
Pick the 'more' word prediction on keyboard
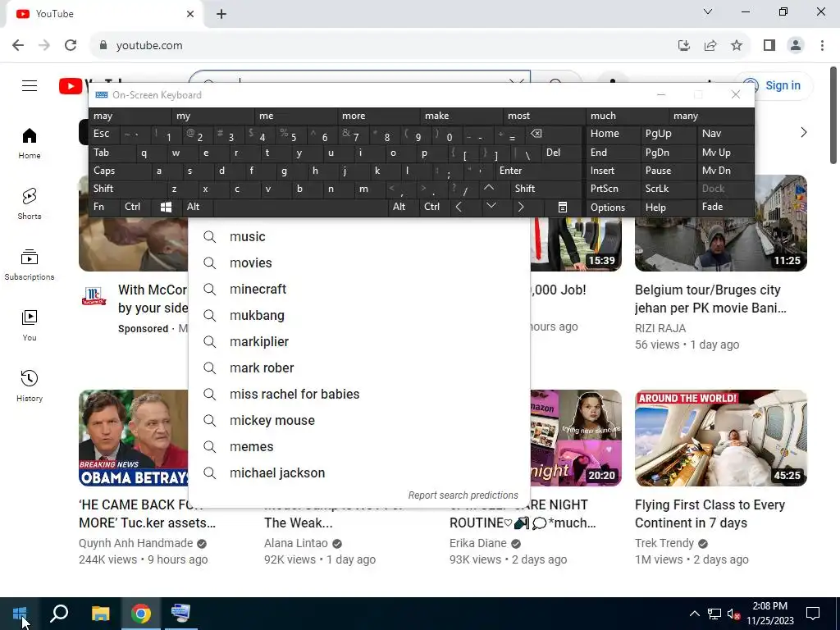click(378, 116)
